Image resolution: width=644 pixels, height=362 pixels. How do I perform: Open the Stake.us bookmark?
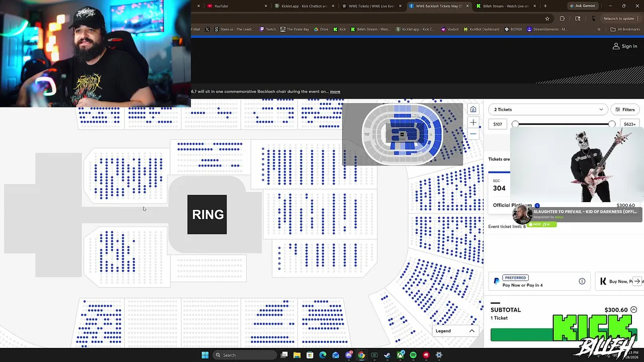click(x=234, y=29)
